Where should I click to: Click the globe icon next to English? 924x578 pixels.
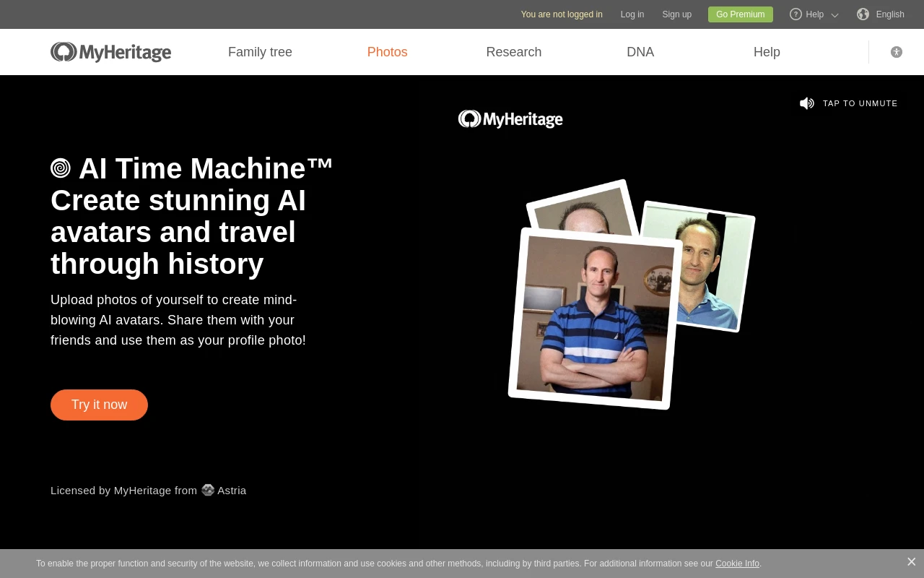click(863, 14)
